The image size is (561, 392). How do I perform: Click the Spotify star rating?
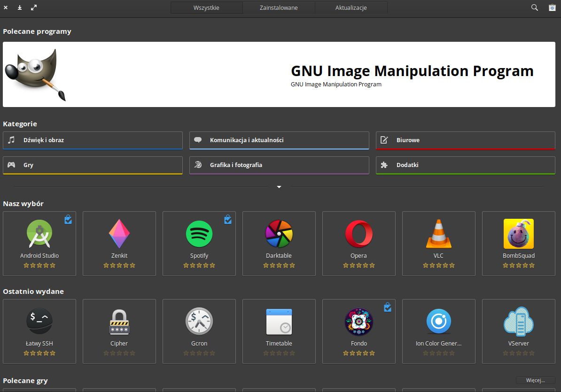coord(199,265)
